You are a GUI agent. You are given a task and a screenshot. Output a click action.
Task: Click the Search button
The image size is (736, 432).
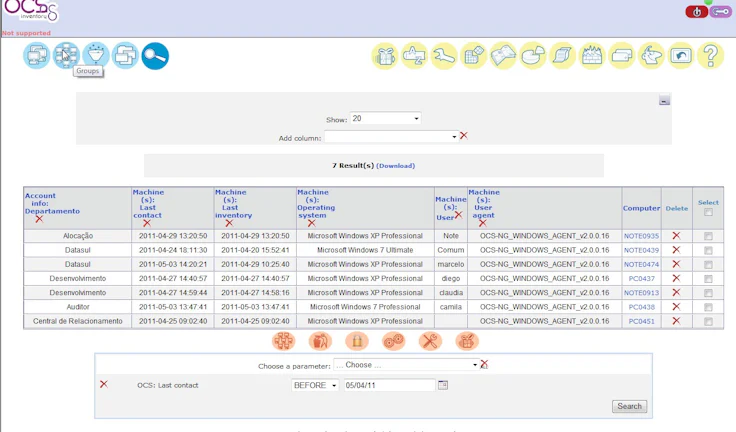629,406
